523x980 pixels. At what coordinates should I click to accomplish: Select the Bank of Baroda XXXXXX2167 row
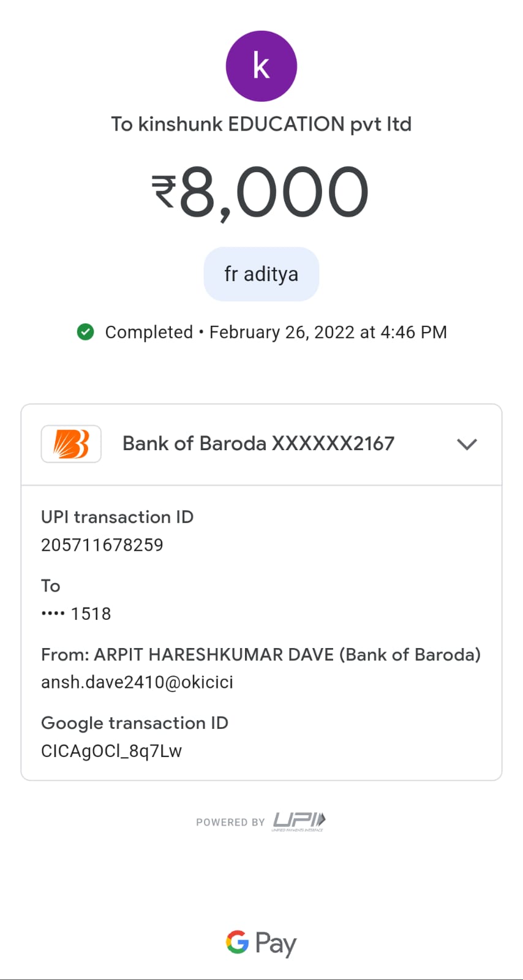(258, 443)
